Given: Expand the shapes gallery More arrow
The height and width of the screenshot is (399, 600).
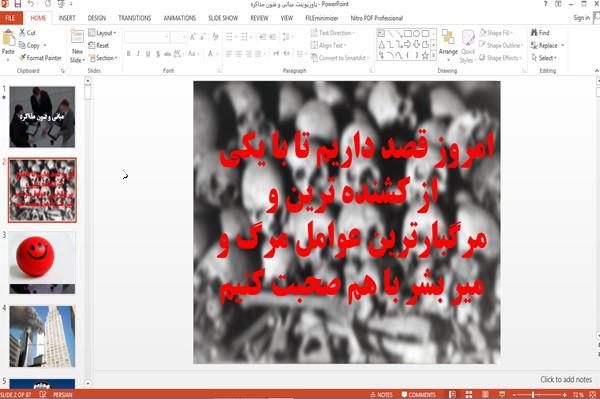Looking at the screenshot, I should (x=434, y=55).
